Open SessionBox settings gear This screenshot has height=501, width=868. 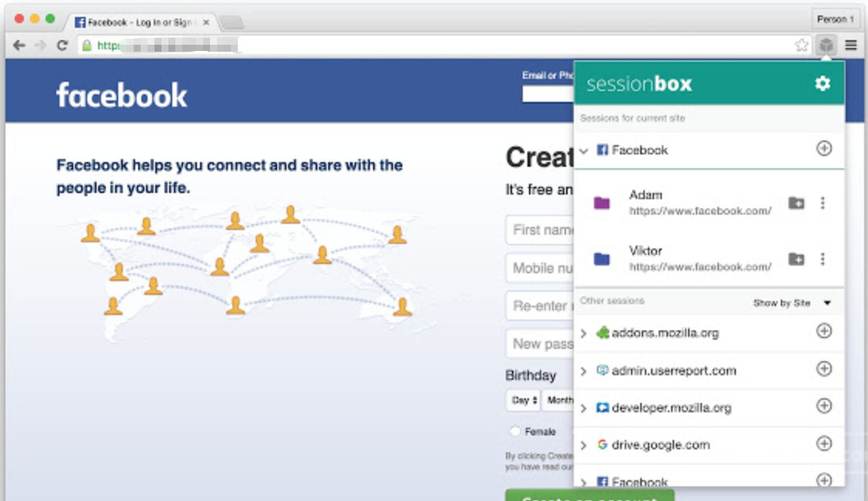(x=822, y=83)
